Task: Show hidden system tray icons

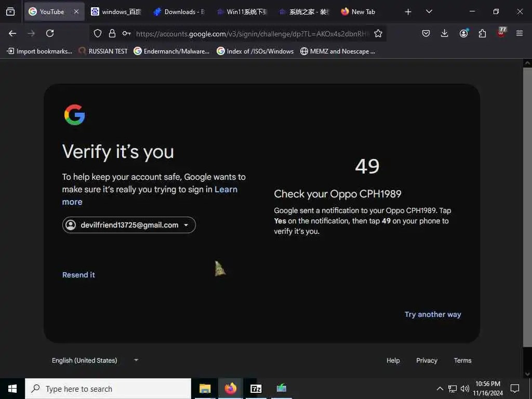Action: (440, 389)
